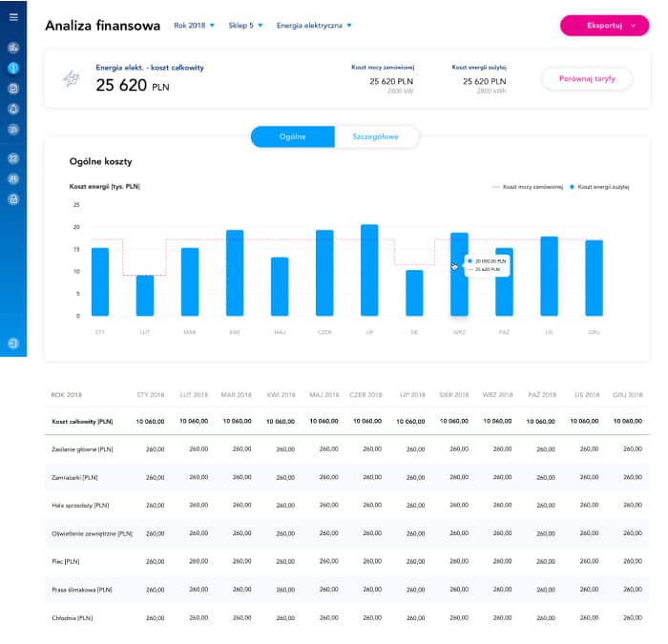Click the bar chart icon in sidebar
The image size is (668, 644).
pyautogui.click(x=13, y=47)
